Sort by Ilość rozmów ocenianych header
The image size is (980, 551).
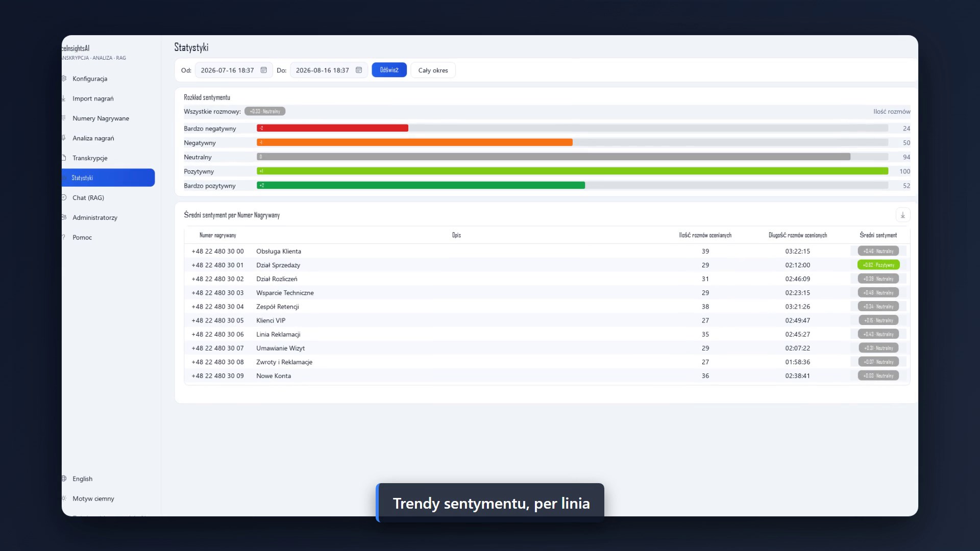pyautogui.click(x=705, y=235)
